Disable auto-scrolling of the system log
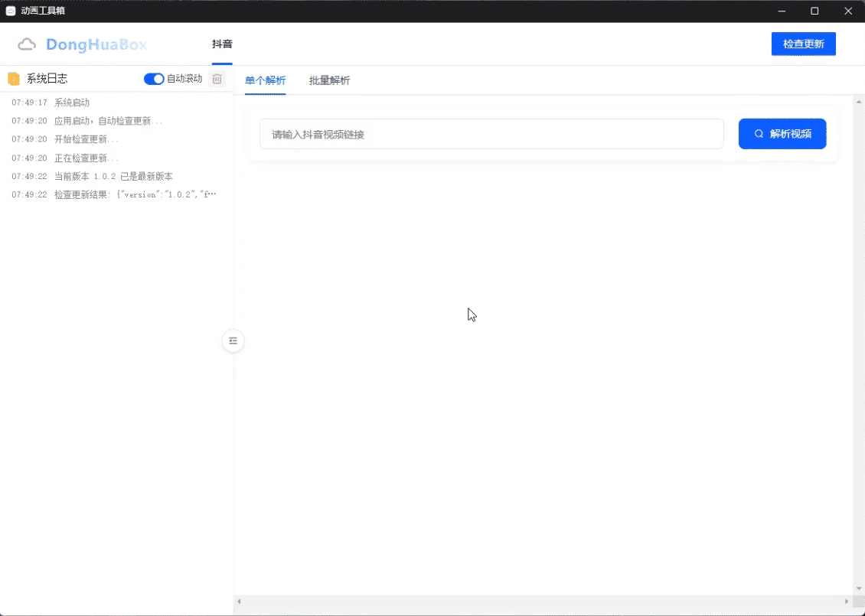 tap(154, 78)
